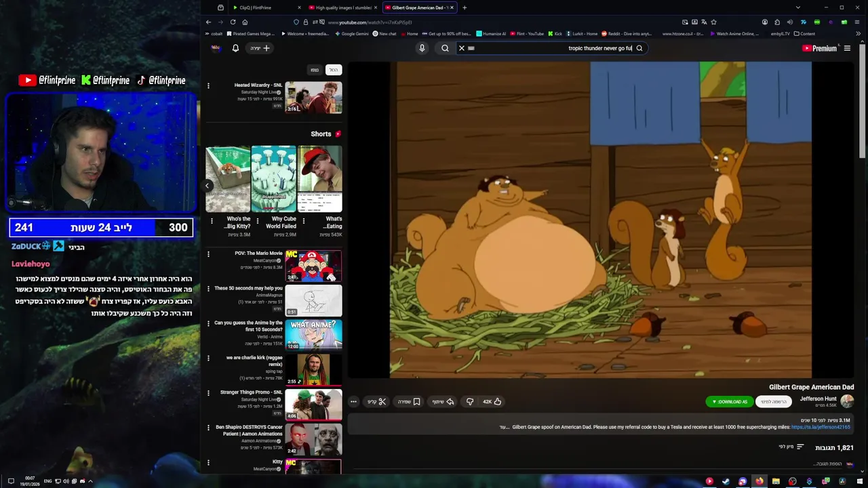Create a clip with the scissors button
The height and width of the screenshot is (488, 868).
pos(377,402)
